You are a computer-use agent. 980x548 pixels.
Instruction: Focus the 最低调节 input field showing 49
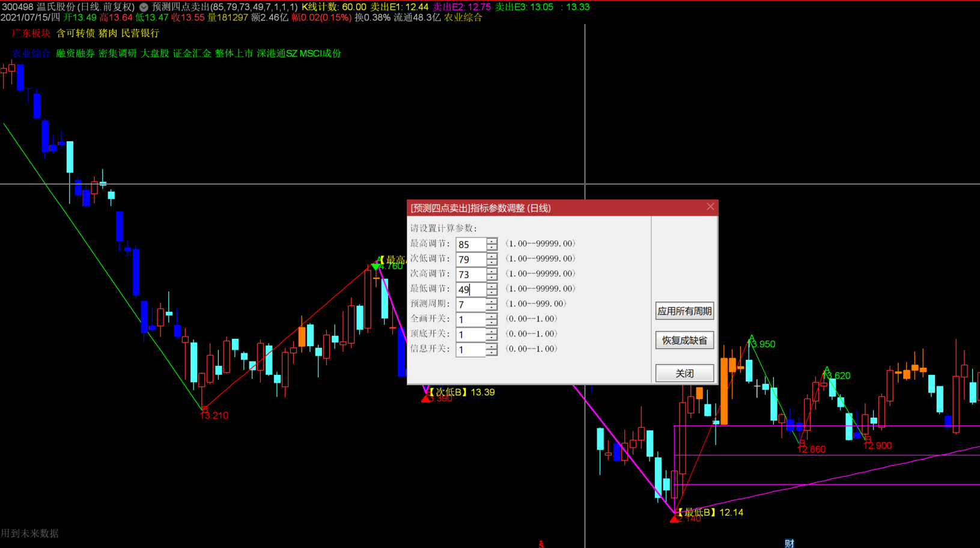(x=471, y=290)
